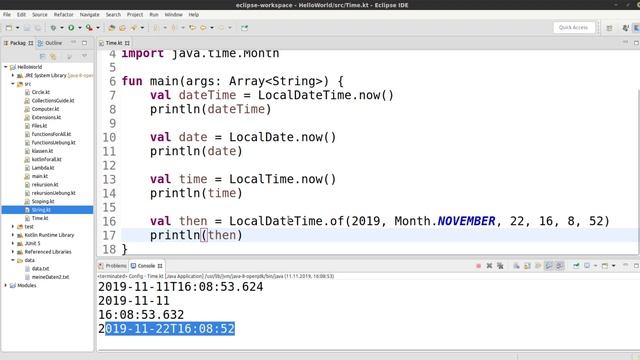This screenshot has height=360, width=640.
Task: Open the Open Console dropdown arrow
Action: (x=613, y=266)
